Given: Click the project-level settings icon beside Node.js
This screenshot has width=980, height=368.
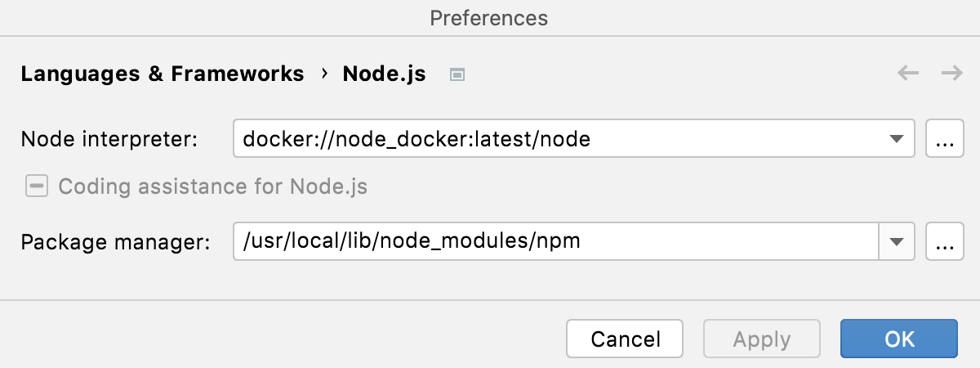Looking at the screenshot, I should coord(457,74).
